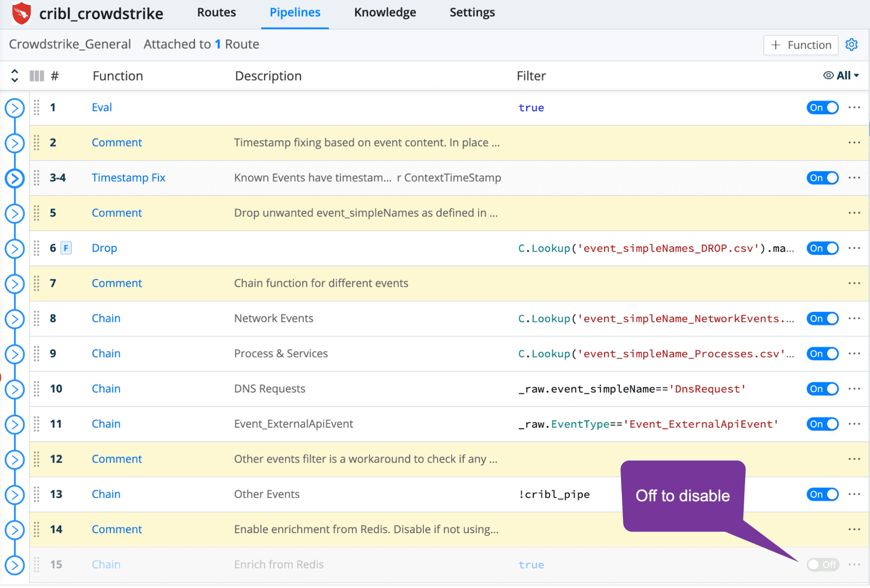The width and height of the screenshot is (870, 588).
Task: Click the add Function button
Action: (800, 45)
